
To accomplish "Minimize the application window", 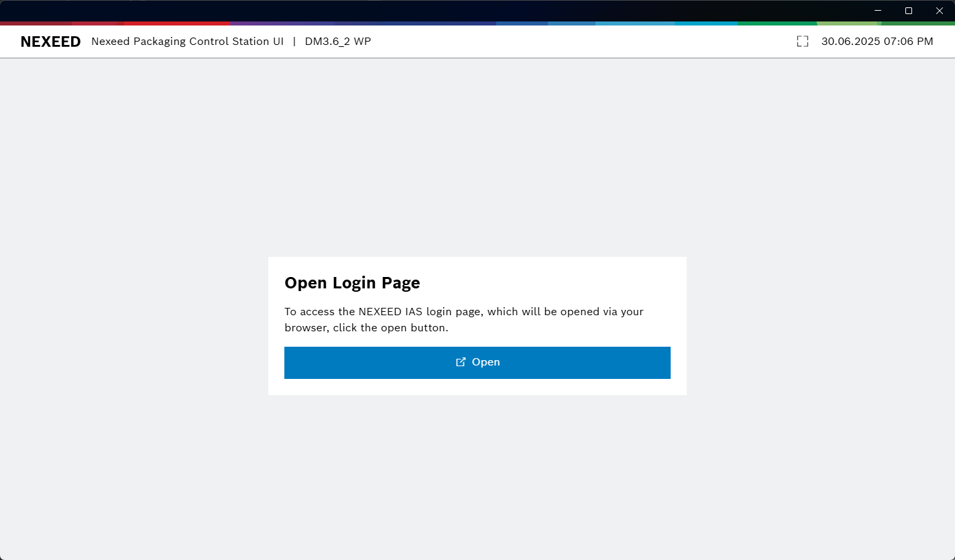I will coord(879,11).
